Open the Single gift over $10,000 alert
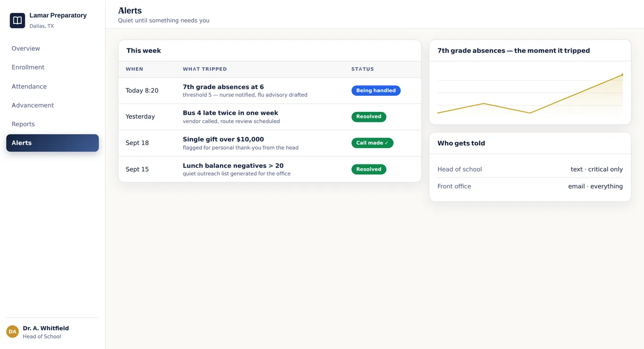This screenshot has width=644, height=349. (223, 139)
